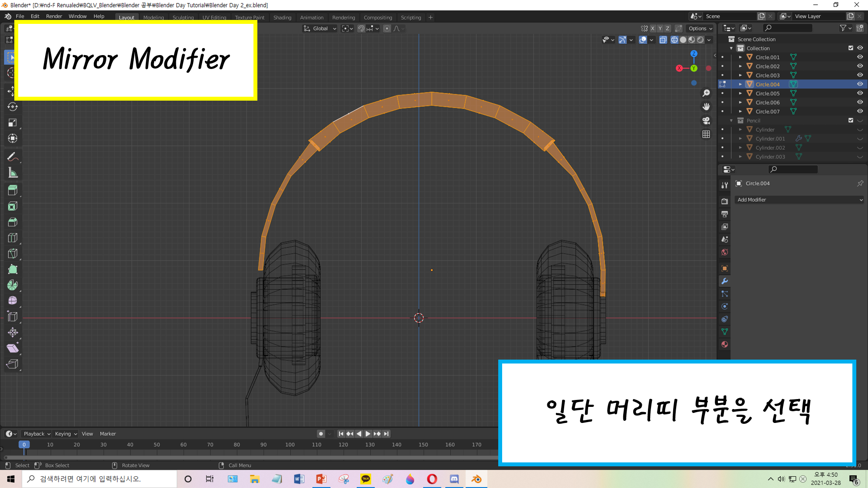
Task: Switch to the Modeling workspace tab
Action: (x=154, y=18)
